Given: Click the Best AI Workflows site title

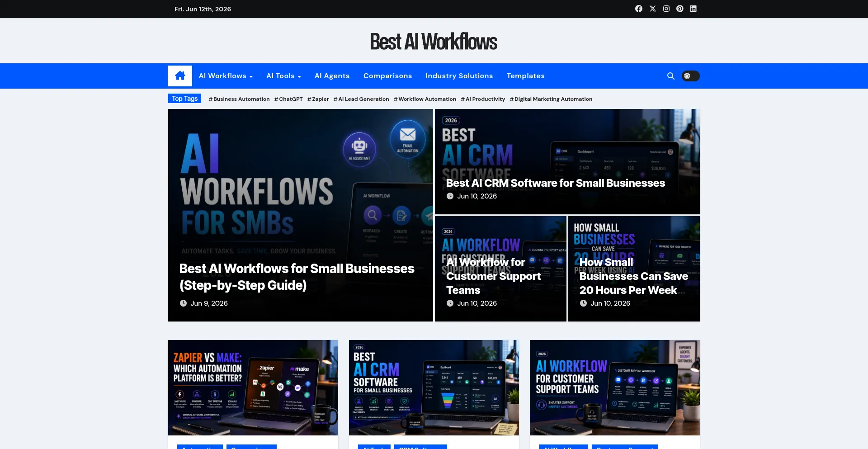Looking at the screenshot, I should point(434,42).
